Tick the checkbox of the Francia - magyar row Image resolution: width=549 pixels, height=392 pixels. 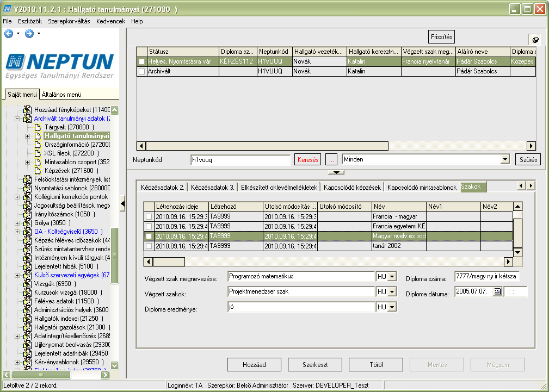click(149, 216)
